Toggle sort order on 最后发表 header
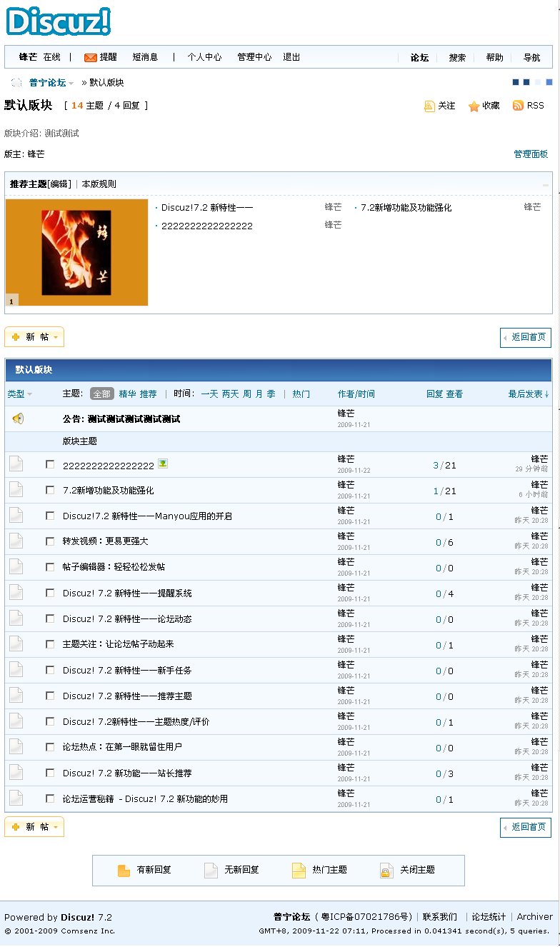This screenshot has width=560, height=947. point(529,394)
